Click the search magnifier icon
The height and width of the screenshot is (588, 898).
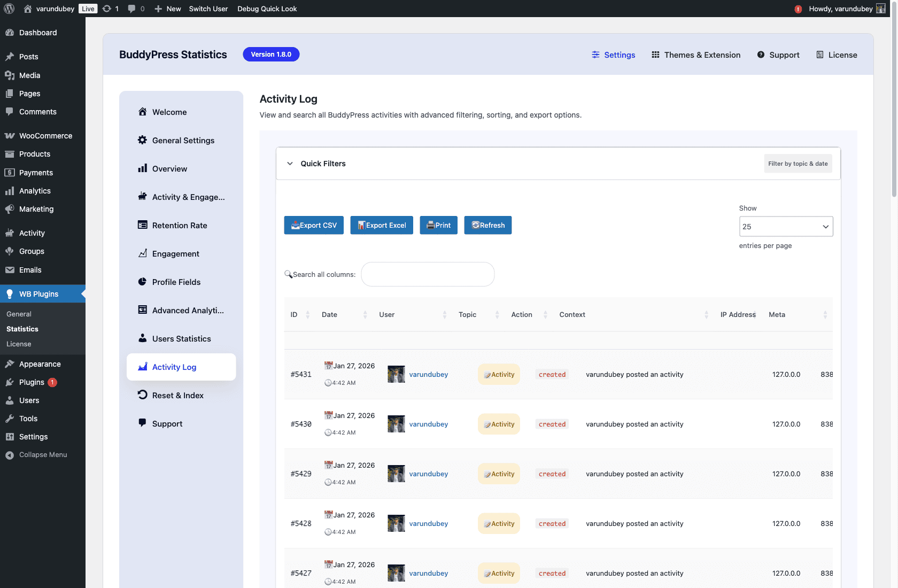(x=288, y=274)
